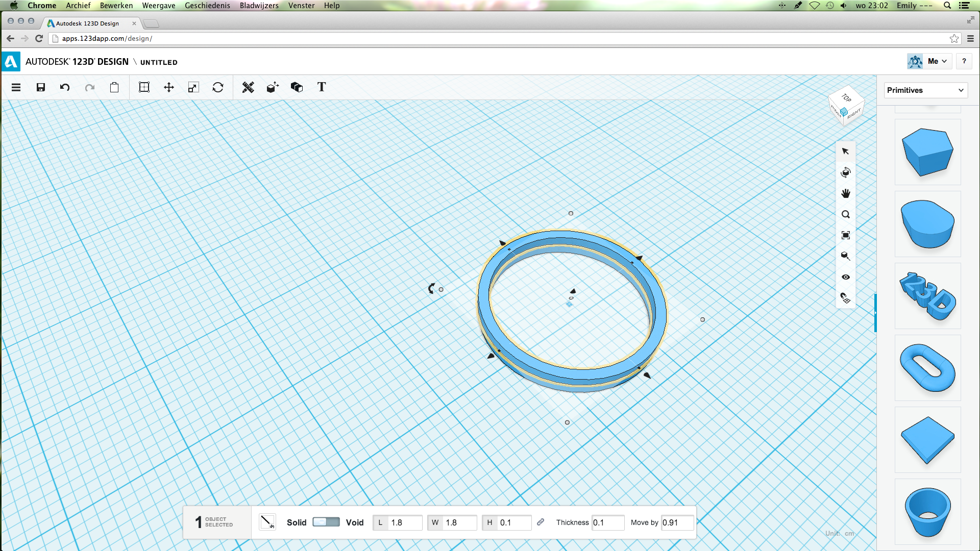The height and width of the screenshot is (551, 980).
Task: Click the Thickness input field
Action: [607, 522]
